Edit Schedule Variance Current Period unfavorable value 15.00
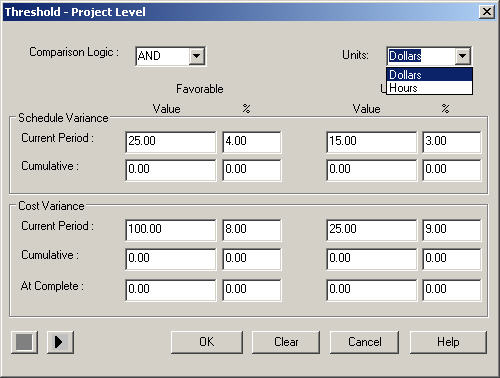 (x=371, y=142)
